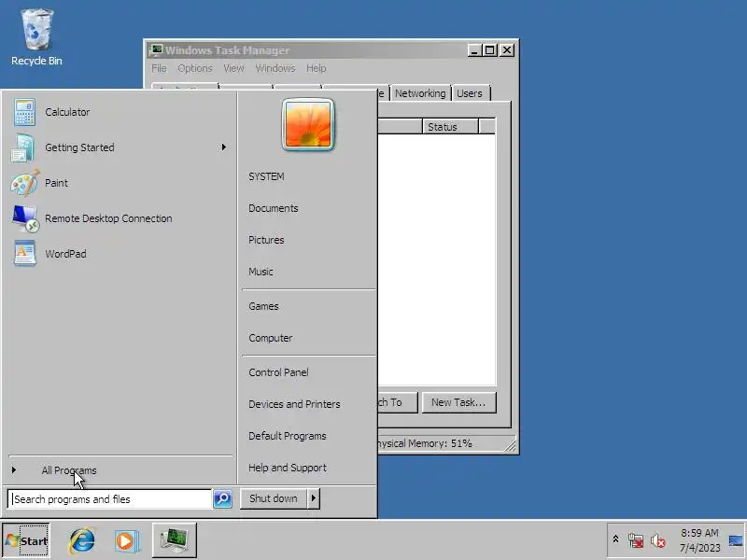Image resolution: width=747 pixels, height=560 pixels.
Task: Open the Remote Desktop Connection icon
Action: [25, 218]
